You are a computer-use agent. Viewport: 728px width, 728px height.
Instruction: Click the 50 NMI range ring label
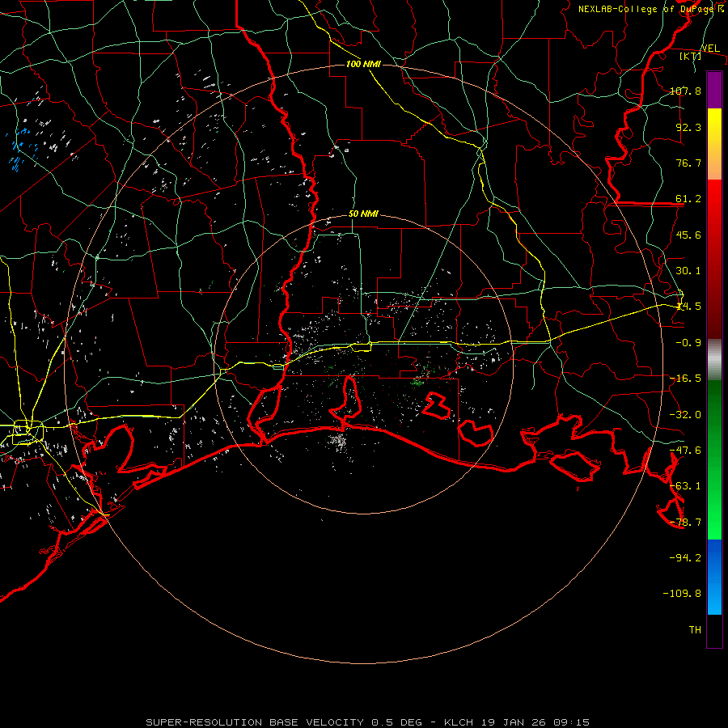coord(363,214)
